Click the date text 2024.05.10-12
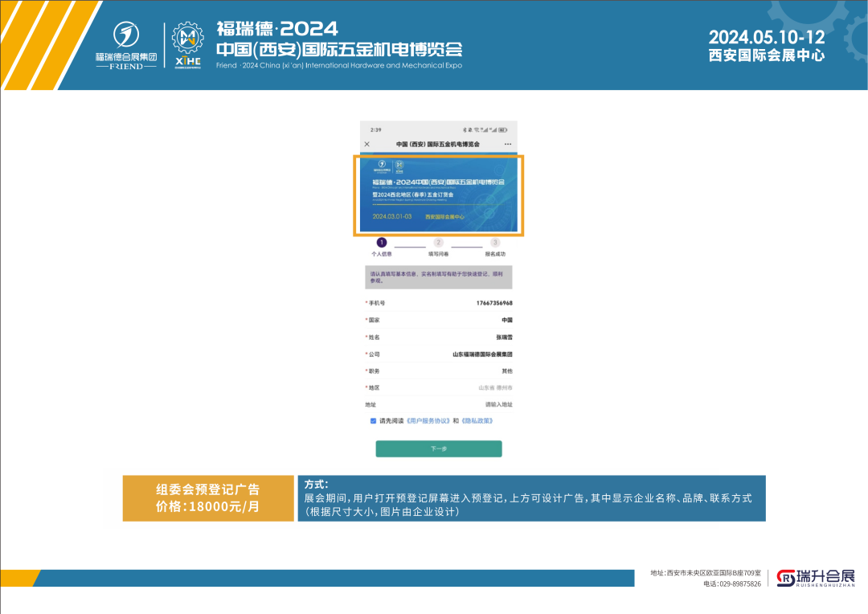Image resolution: width=868 pixels, height=614 pixels. click(767, 37)
